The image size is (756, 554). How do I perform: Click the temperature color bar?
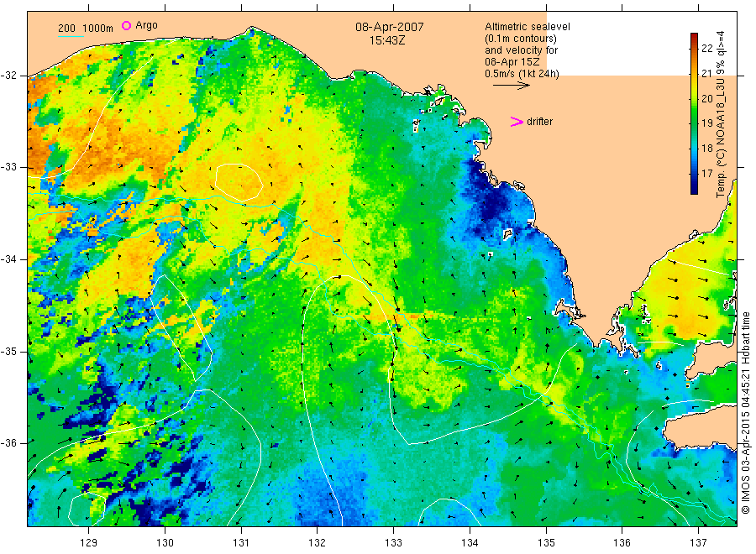(x=694, y=113)
